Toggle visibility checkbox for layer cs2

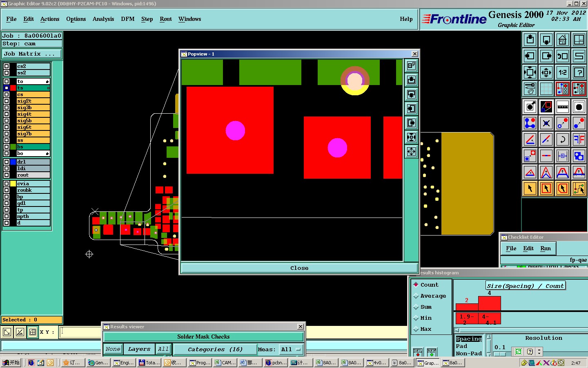[7, 66]
